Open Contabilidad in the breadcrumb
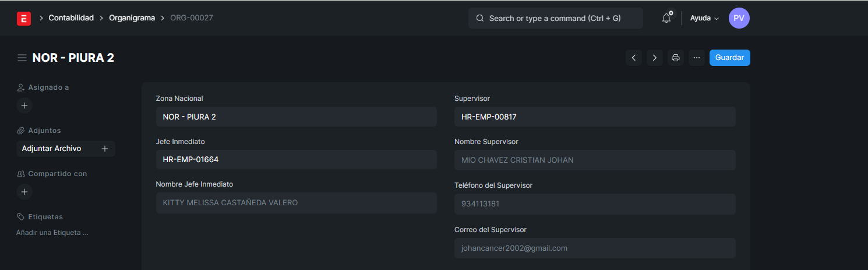 click(71, 18)
